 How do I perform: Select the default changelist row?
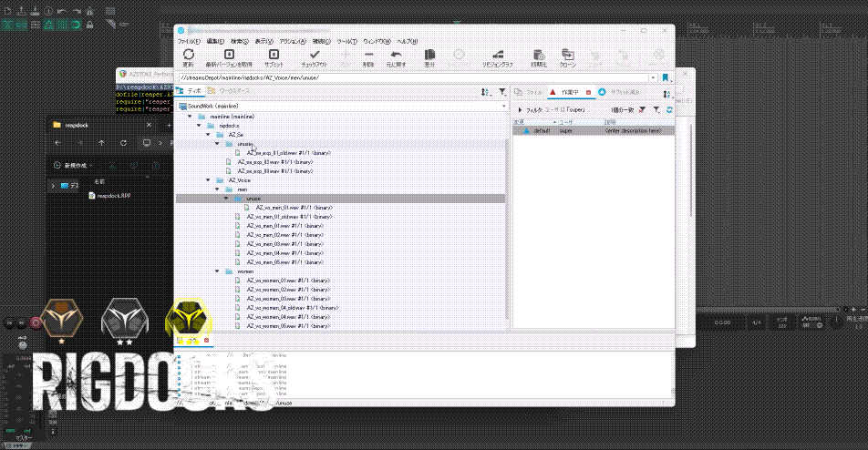point(542,130)
